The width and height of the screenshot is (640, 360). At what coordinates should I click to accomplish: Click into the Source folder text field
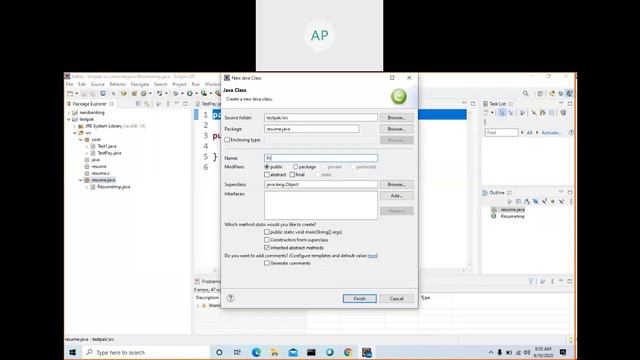tap(321, 118)
